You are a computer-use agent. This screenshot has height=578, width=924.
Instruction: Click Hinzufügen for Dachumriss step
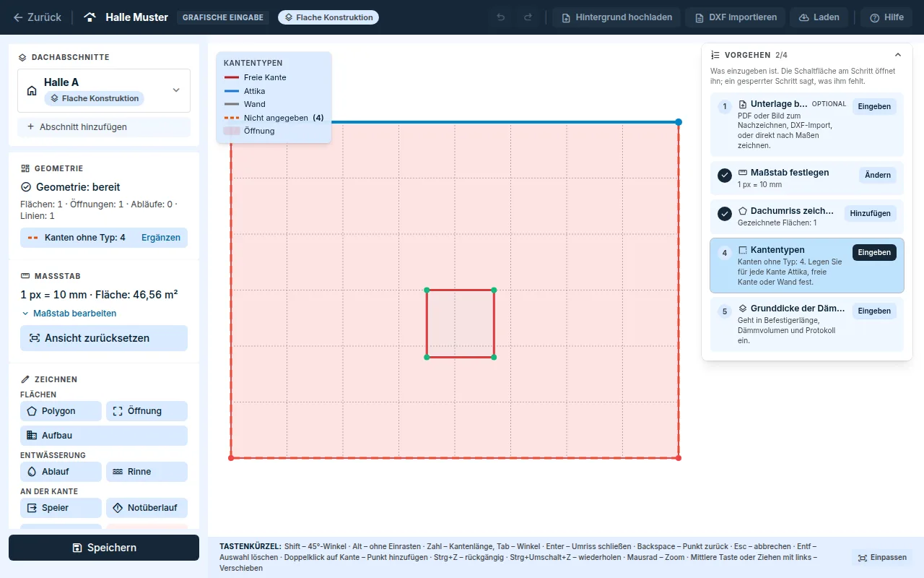(x=871, y=213)
